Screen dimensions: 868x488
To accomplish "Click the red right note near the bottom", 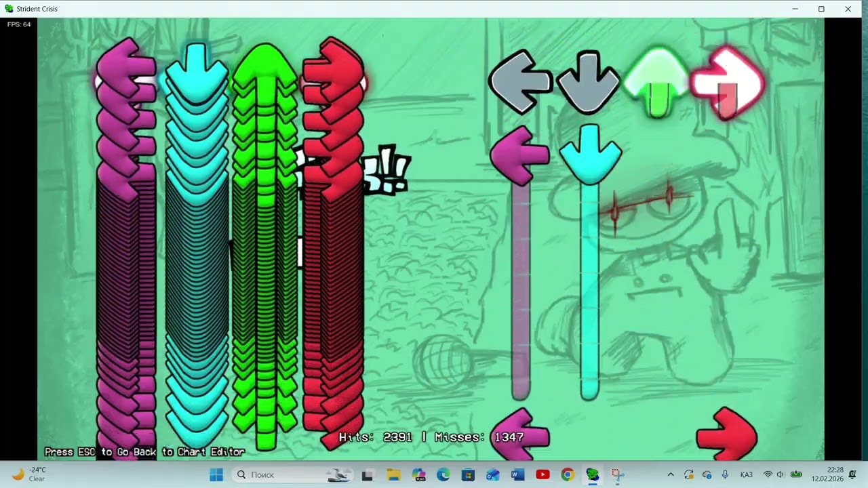I will [x=726, y=433].
